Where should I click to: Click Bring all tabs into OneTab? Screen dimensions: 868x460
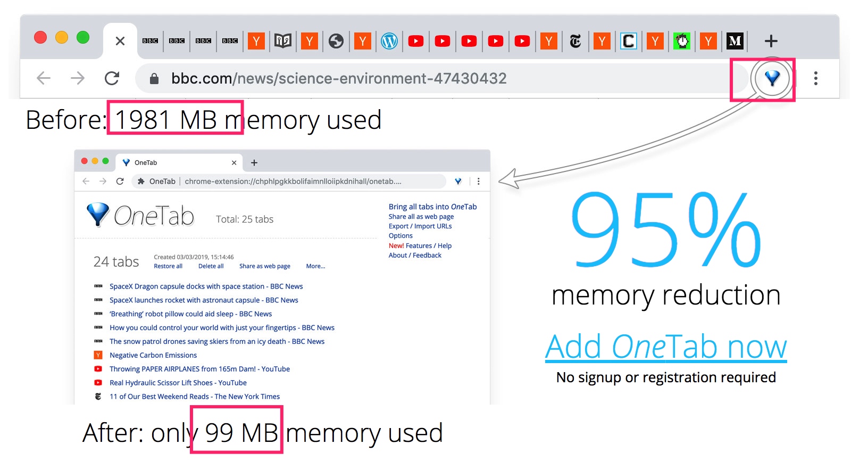[432, 207]
